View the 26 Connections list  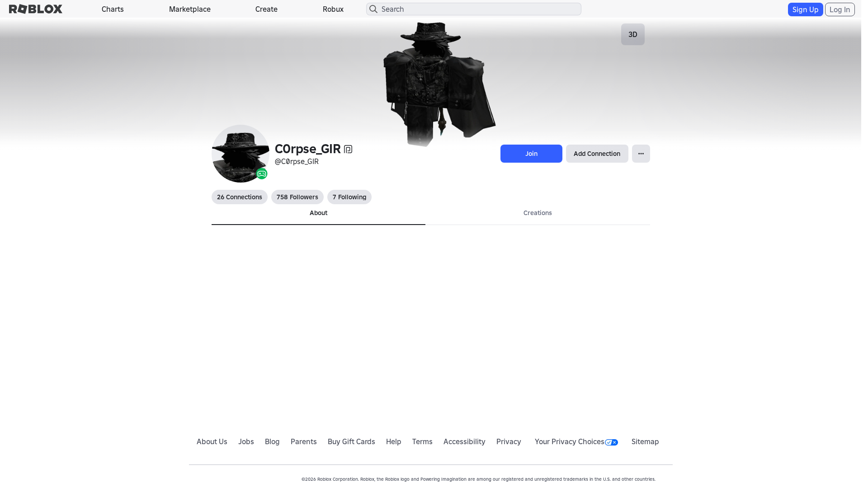click(x=240, y=197)
